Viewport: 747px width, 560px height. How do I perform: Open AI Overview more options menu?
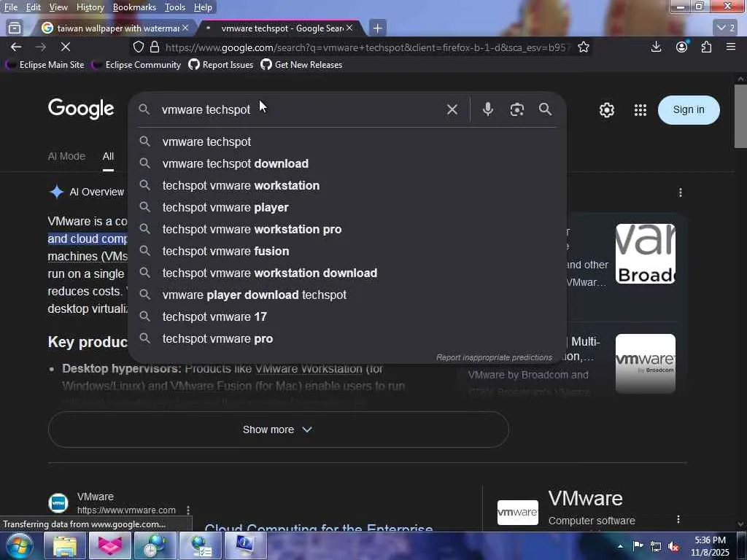click(681, 192)
